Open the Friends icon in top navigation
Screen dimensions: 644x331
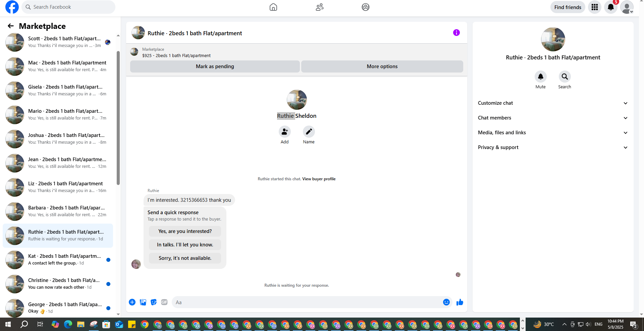pyautogui.click(x=320, y=7)
